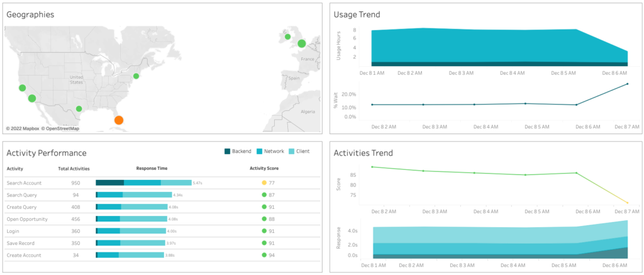Select the green dot over northern California
This screenshot has width=644, height=275.
[22, 88]
